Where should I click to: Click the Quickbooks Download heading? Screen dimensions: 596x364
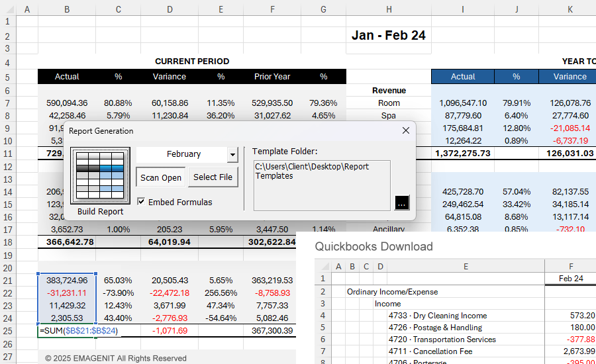tap(373, 247)
